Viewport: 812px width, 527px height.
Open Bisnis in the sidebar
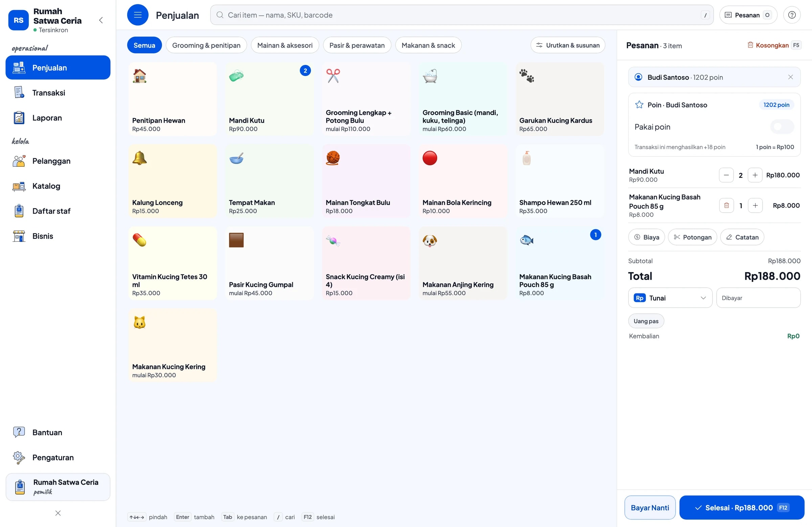tap(58, 236)
